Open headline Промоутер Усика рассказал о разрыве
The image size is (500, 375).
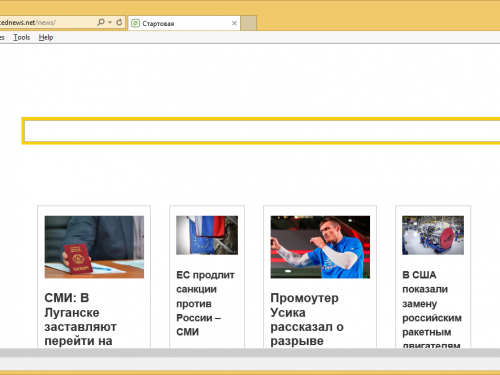pos(307,319)
